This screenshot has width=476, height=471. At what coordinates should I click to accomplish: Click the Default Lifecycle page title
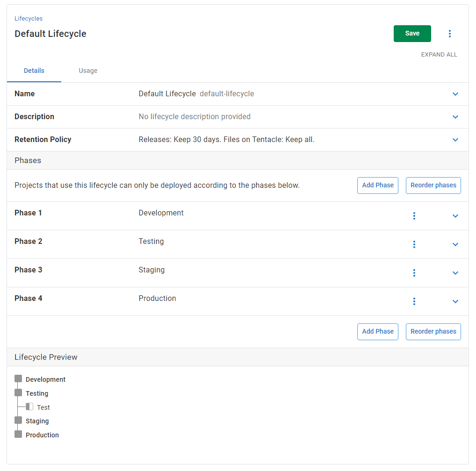50,34
